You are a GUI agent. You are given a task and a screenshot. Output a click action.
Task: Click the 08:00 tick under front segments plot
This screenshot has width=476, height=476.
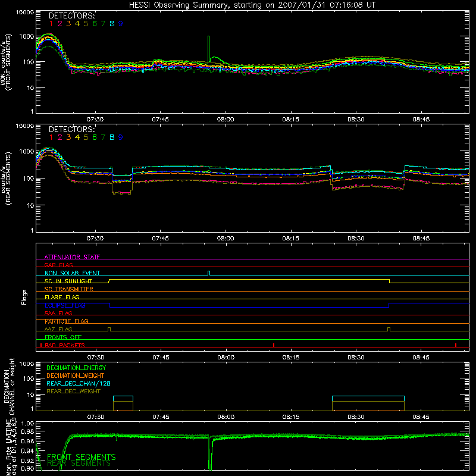pos(226,120)
